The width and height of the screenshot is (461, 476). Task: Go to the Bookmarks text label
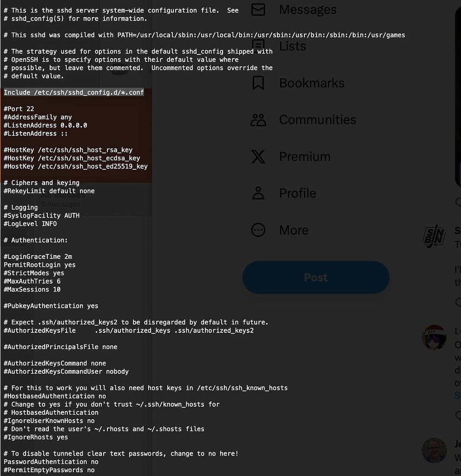[x=311, y=83]
